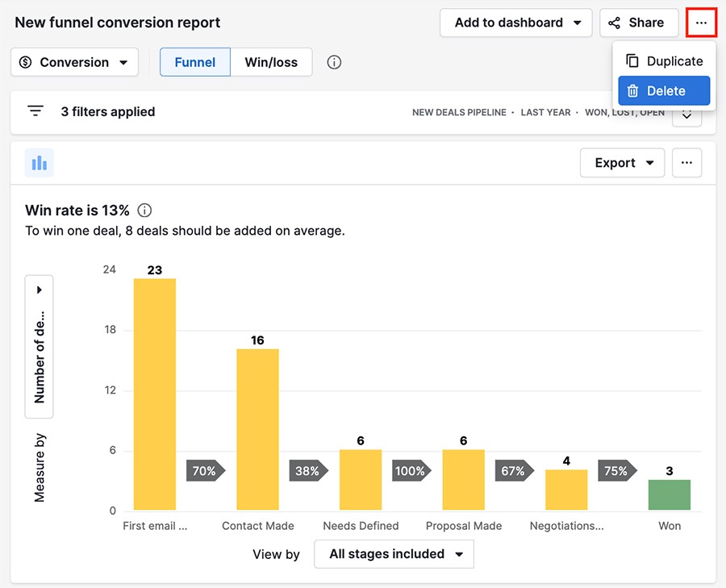Open the "All stages included" View by dropdown
The width and height of the screenshot is (726, 588).
click(x=394, y=554)
